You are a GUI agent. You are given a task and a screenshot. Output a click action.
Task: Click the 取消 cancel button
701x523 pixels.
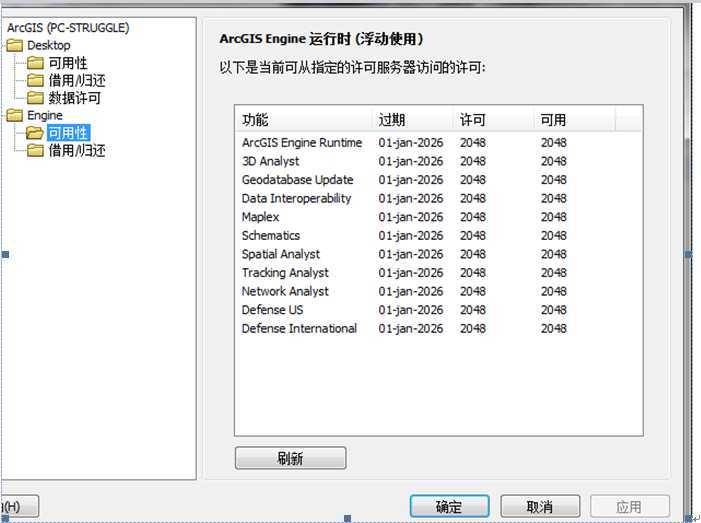540,506
